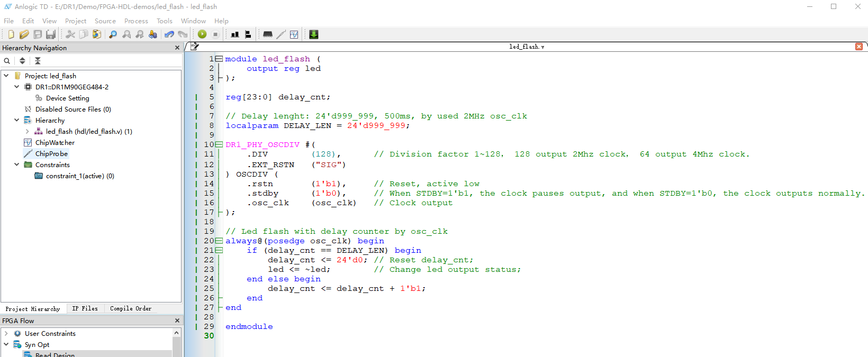The image size is (868, 357).
Task: Click the Stop process icon
Action: 215,34
